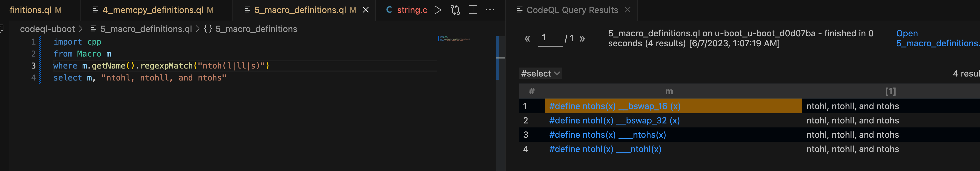
Task: Click the editor minimap preview
Action: [455, 39]
